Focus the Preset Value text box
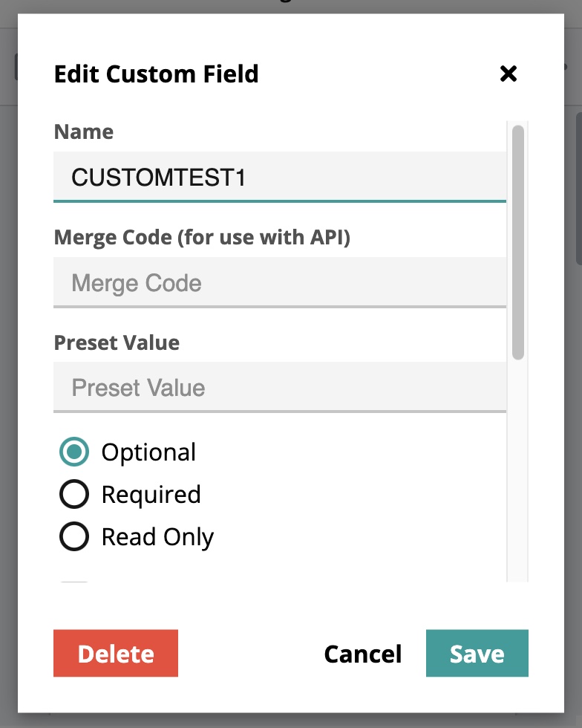Viewport: 582px width, 728px height. (279, 387)
